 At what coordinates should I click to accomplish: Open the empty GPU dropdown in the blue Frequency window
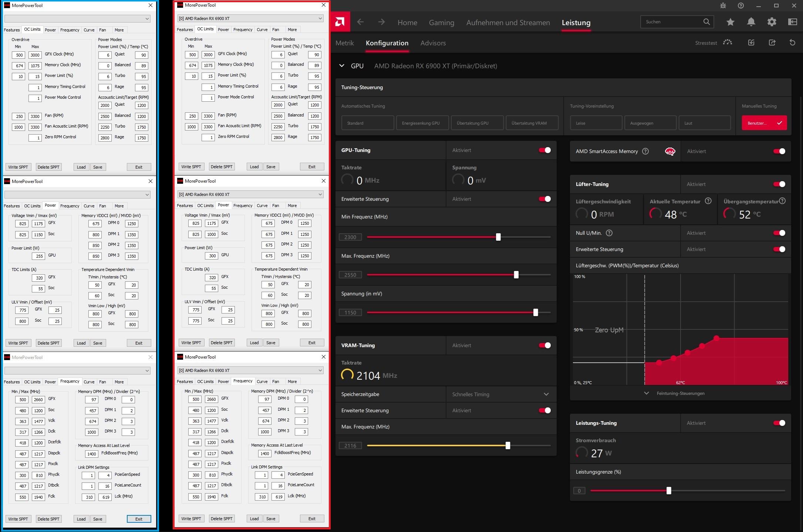click(x=77, y=370)
